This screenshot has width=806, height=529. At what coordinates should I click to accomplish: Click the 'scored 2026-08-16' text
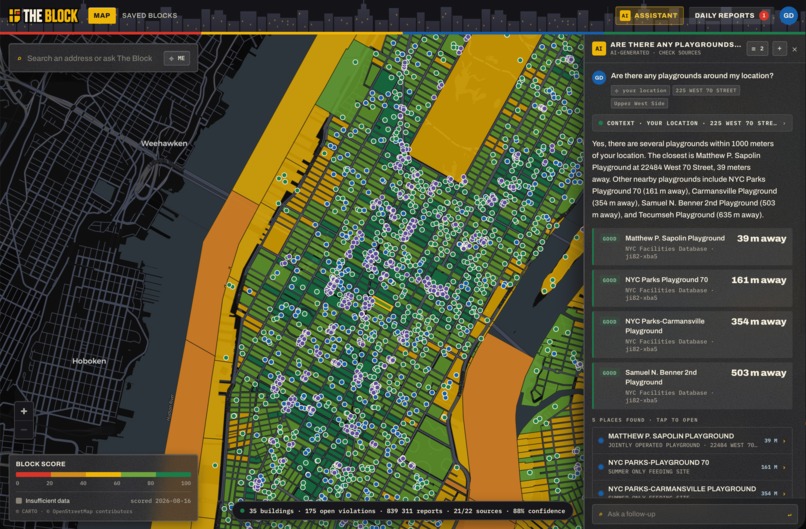click(x=160, y=501)
